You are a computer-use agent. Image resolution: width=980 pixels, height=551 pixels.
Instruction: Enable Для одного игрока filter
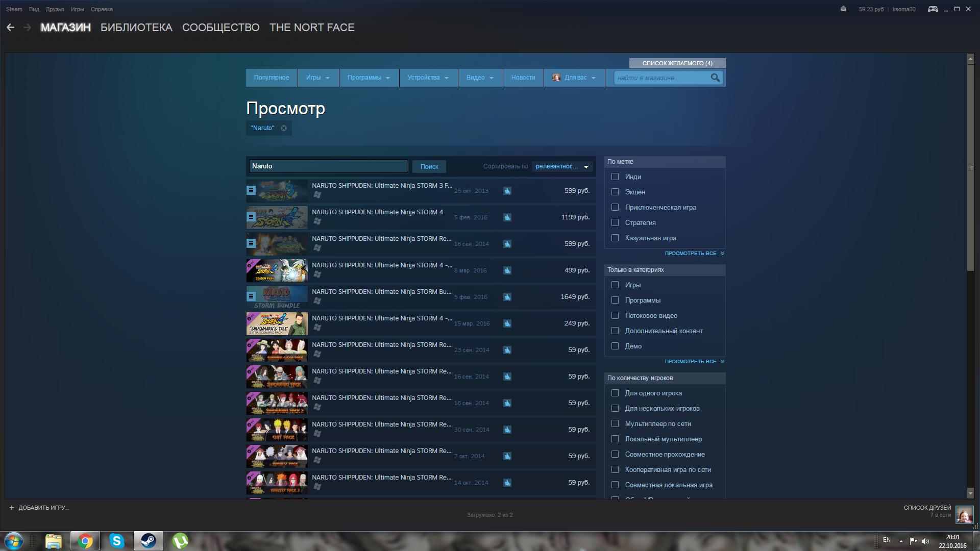pos(615,393)
